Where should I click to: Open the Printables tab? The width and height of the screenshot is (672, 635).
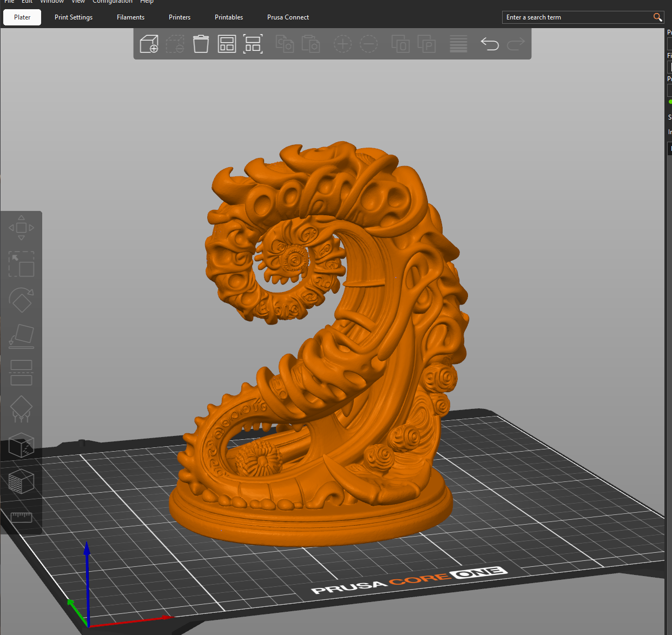229,17
